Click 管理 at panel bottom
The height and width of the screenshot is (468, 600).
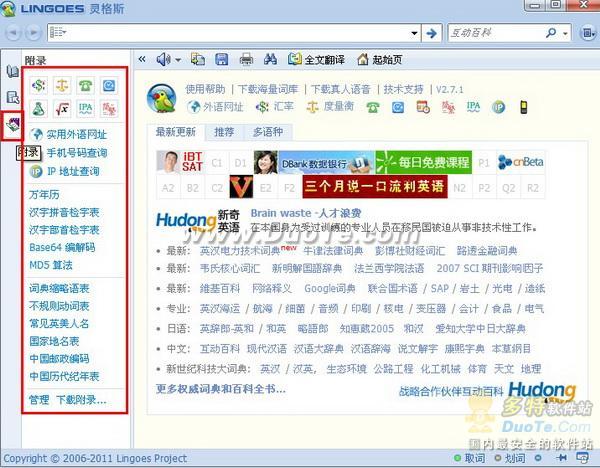coord(39,400)
